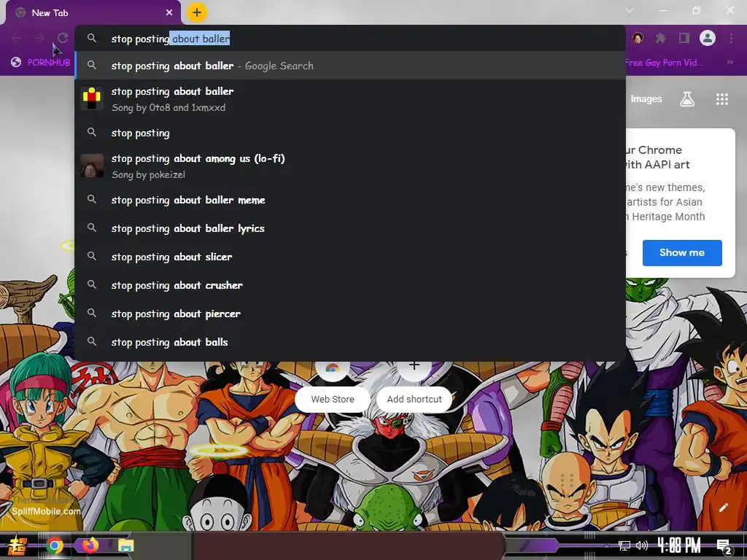Select the song by 0to8 and 1xmxxd suggestion
Screen dimensions: 747x560
tap(350, 99)
